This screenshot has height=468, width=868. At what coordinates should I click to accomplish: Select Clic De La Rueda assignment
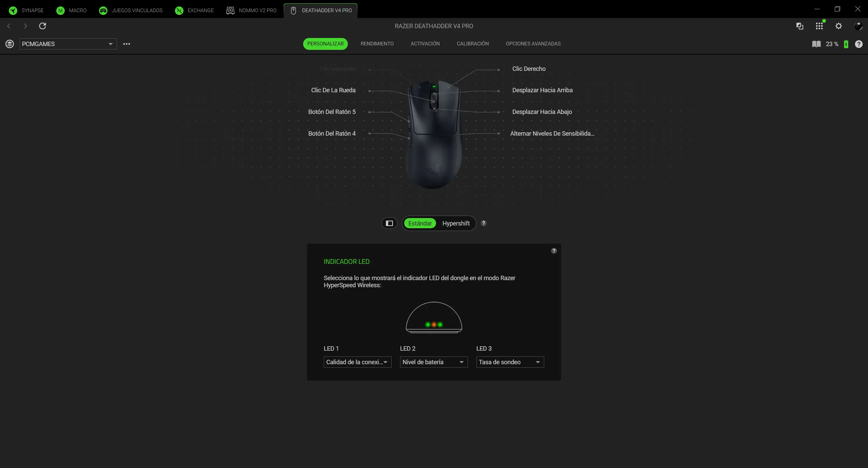[333, 90]
